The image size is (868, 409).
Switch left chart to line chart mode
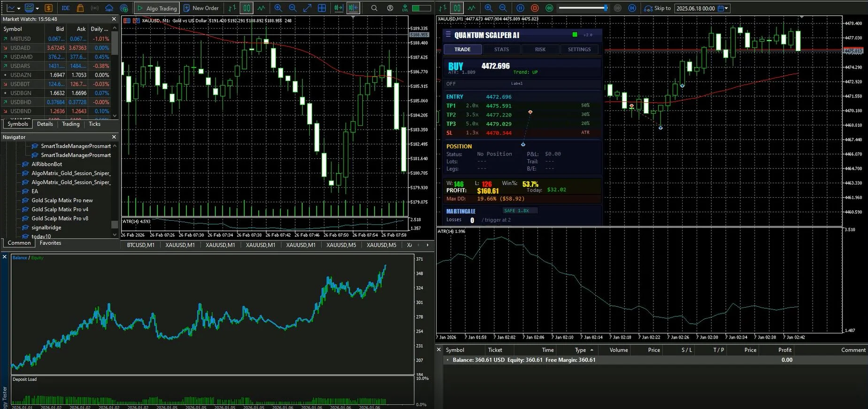click(261, 8)
